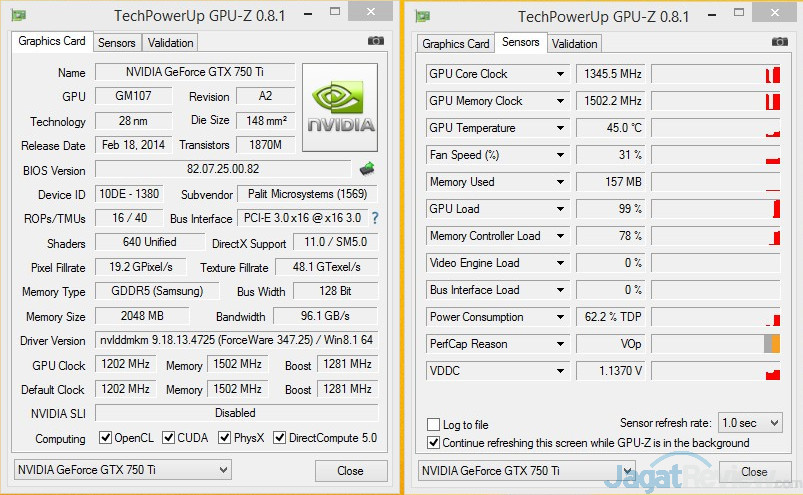The image size is (803, 495).
Task: Click the camera screenshot icon in Sensors window
Action: pyautogui.click(x=779, y=41)
